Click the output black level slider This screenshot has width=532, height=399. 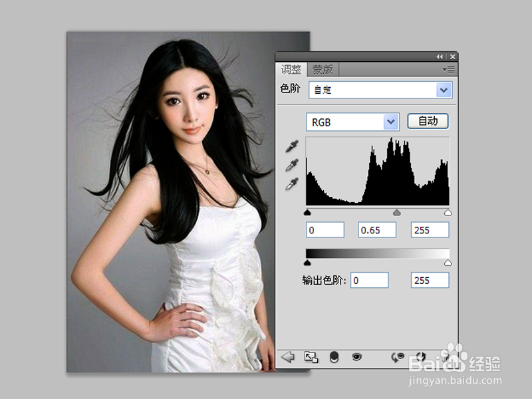click(307, 263)
